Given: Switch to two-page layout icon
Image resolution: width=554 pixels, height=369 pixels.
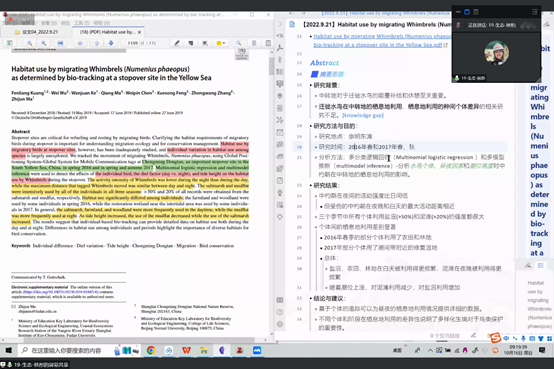Looking at the screenshot, I should 268,43.
